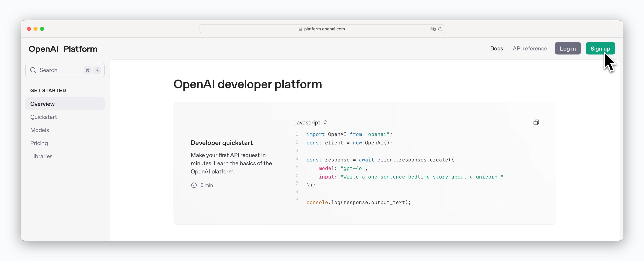
Task: Open the Developer quickstart card heading
Action: 222,143
